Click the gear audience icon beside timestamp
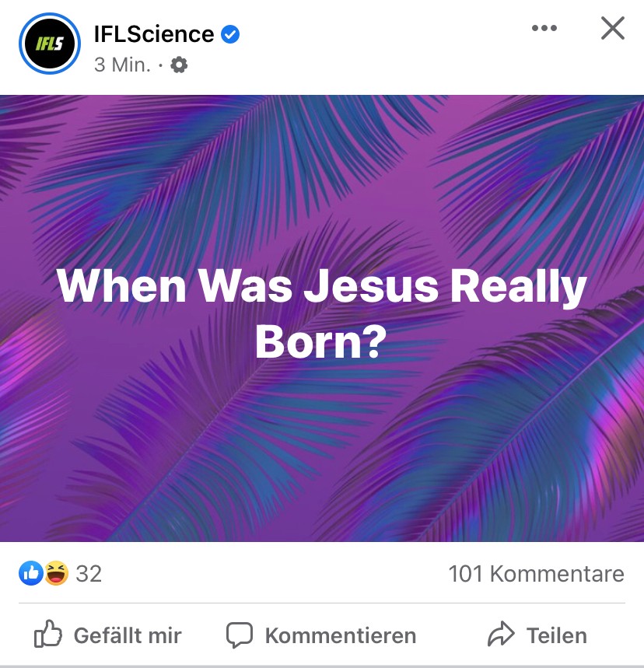Screen dimensions: 644x668 pyautogui.click(x=179, y=65)
